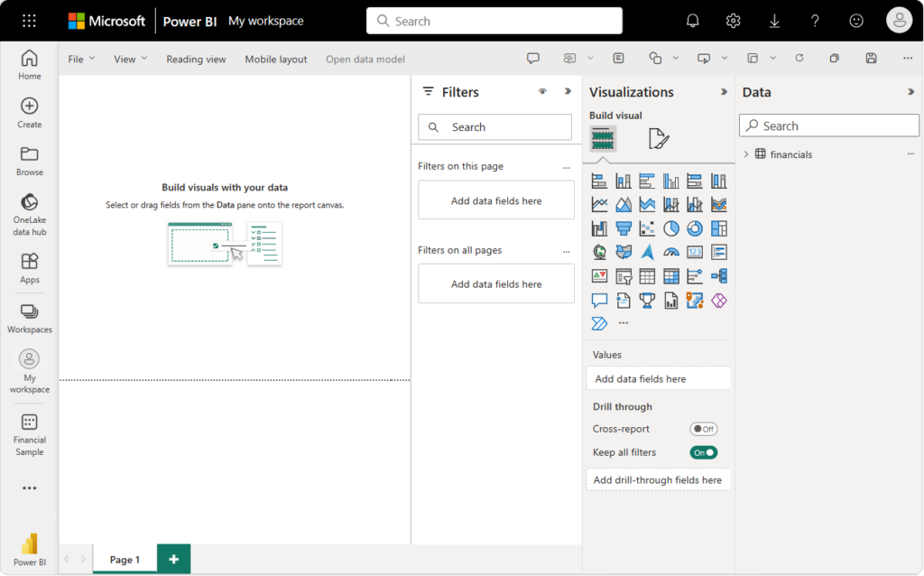Select the decomposition tree visual

(x=719, y=276)
